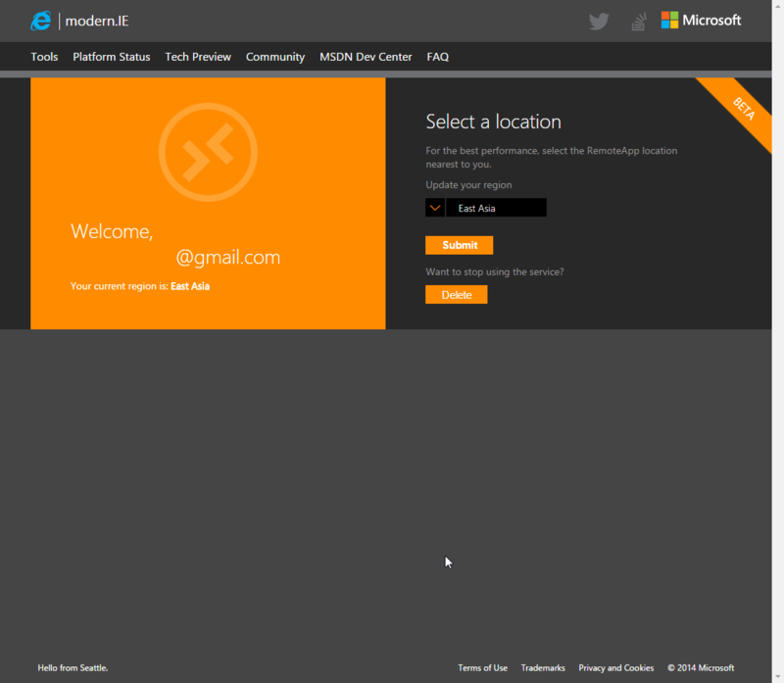Viewport: 784px width, 683px height.
Task: Go to Tech Preview
Action: point(198,57)
